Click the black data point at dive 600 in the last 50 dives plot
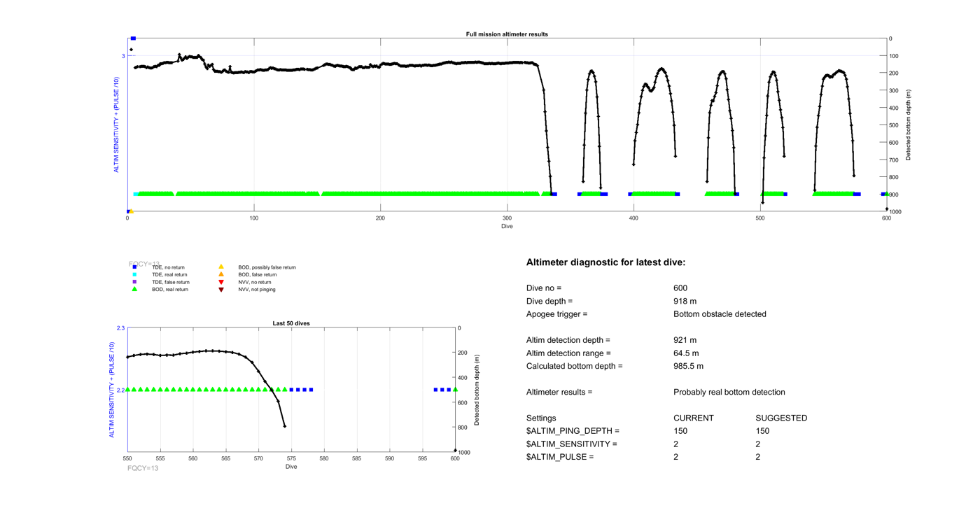This screenshot has width=980, height=508. point(455,451)
